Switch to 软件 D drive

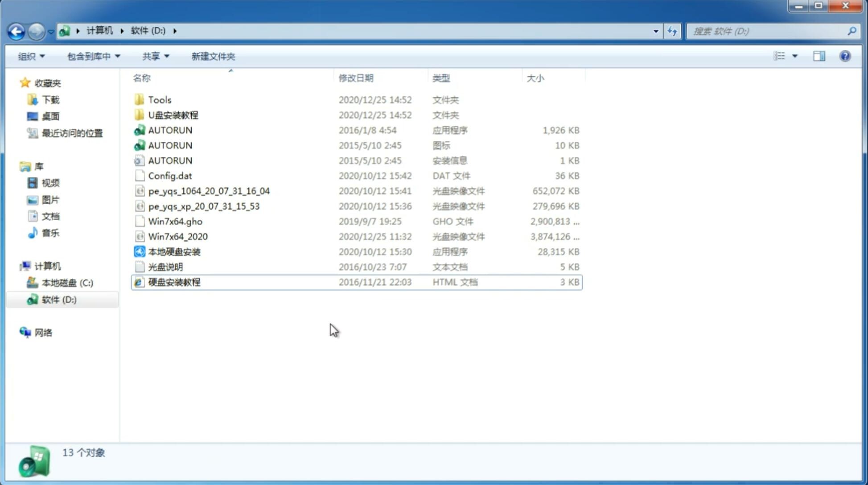click(x=58, y=299)
